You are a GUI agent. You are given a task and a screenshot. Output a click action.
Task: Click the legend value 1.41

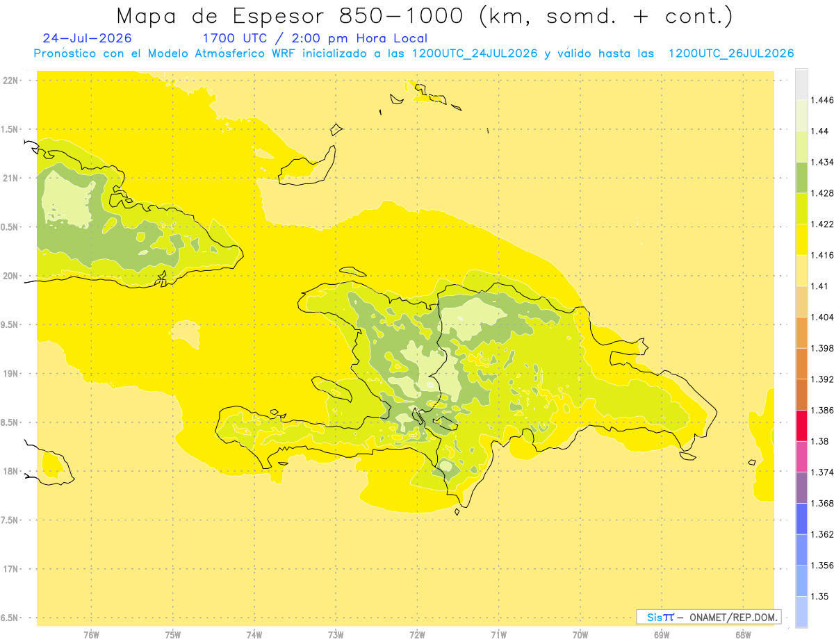point(819,286)
